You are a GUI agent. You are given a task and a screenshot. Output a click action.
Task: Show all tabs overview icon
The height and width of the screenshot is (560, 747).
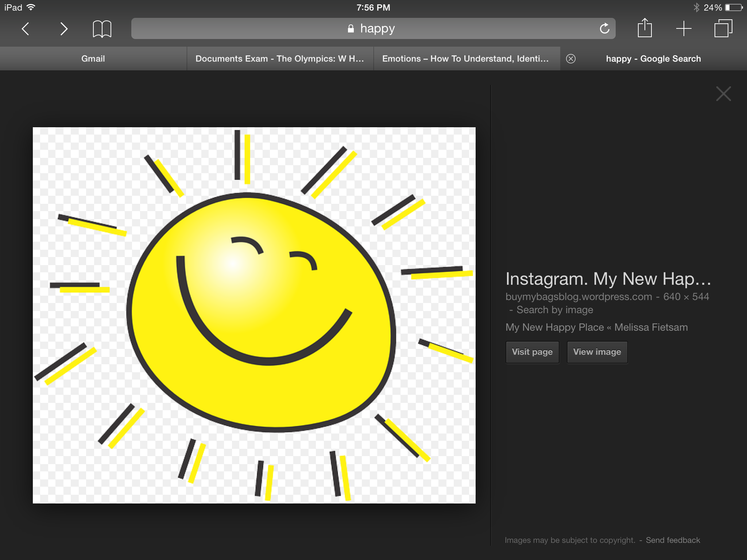723,28
